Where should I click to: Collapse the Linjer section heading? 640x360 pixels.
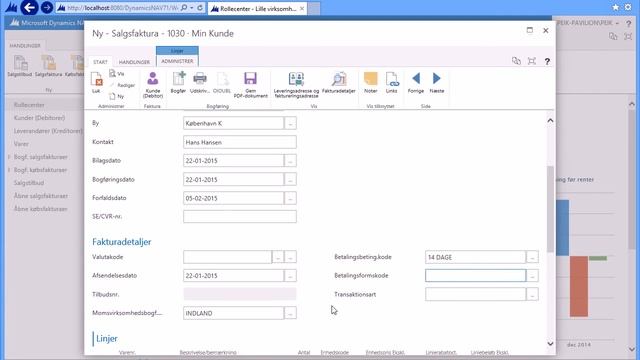tap(107, 338)
